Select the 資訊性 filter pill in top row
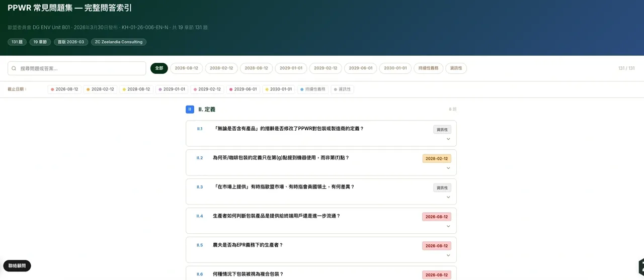This screenshot has width=644, height=280. 456,68
